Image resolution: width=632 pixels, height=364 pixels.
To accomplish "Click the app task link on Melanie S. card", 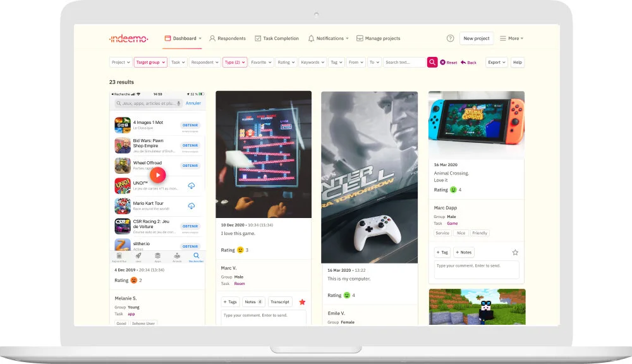I will click(131, 314).
